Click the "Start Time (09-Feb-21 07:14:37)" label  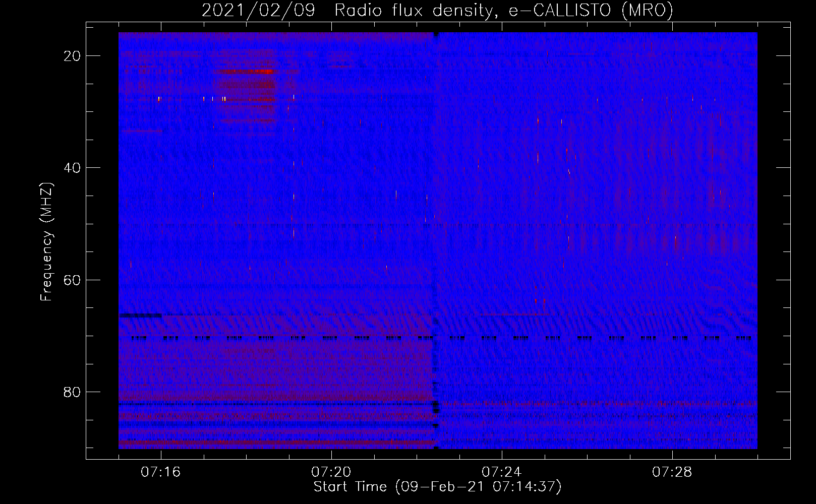[x=437, y=487]
